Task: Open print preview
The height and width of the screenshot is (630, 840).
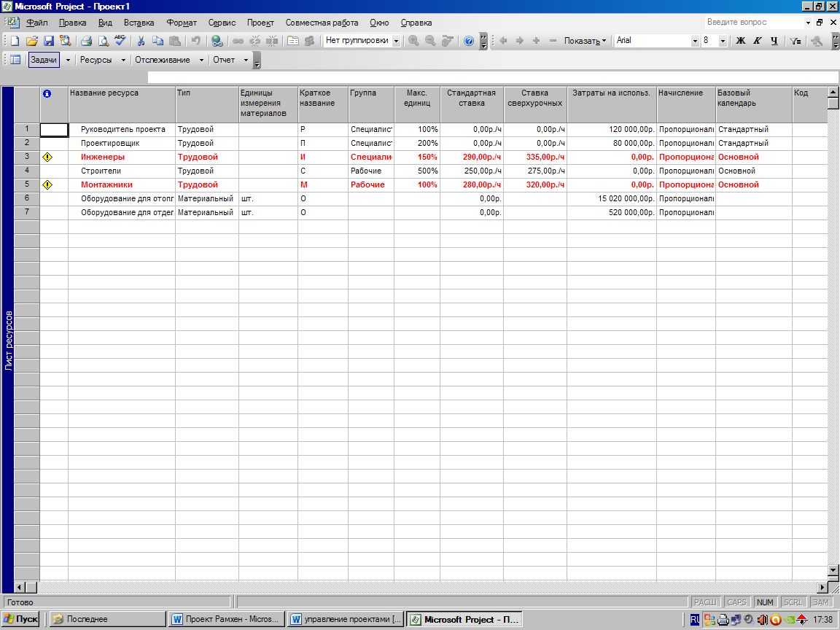Action: coord(103,41)
